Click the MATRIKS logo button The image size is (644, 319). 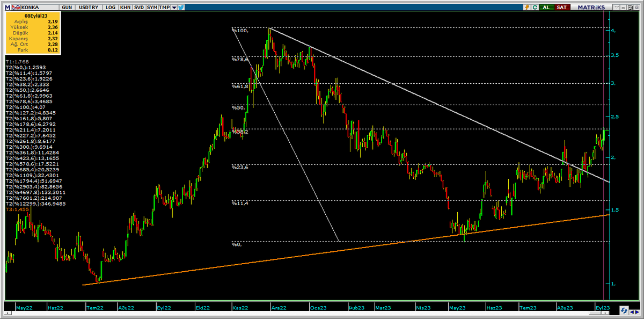tap(591, 8)
